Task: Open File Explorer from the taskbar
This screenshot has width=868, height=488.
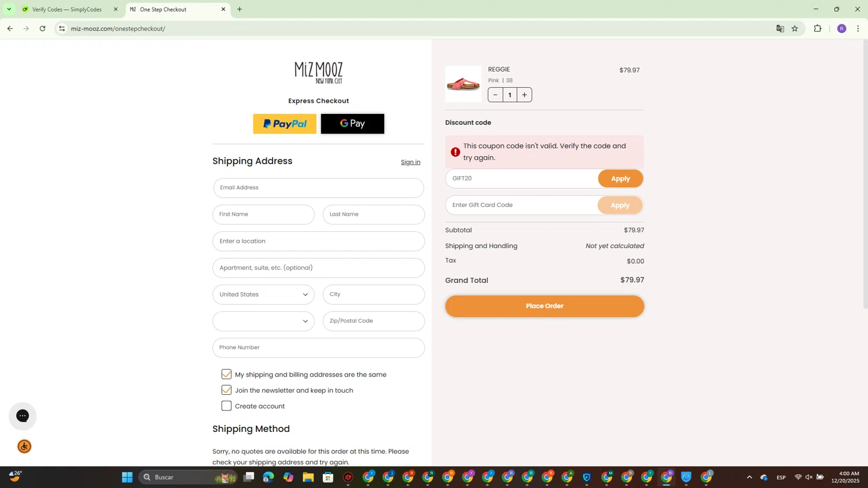Action: coord(308,477)
